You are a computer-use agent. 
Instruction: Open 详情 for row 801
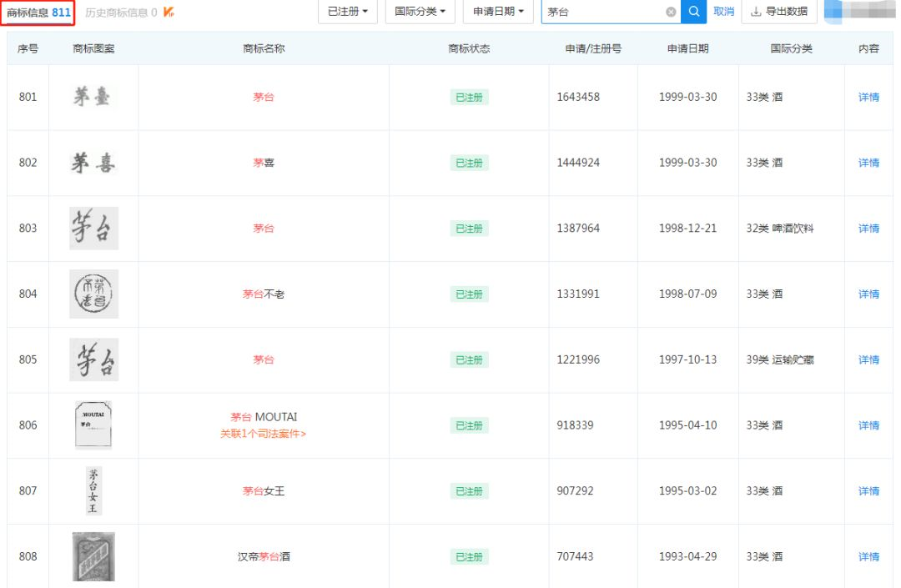coord(868,98)
